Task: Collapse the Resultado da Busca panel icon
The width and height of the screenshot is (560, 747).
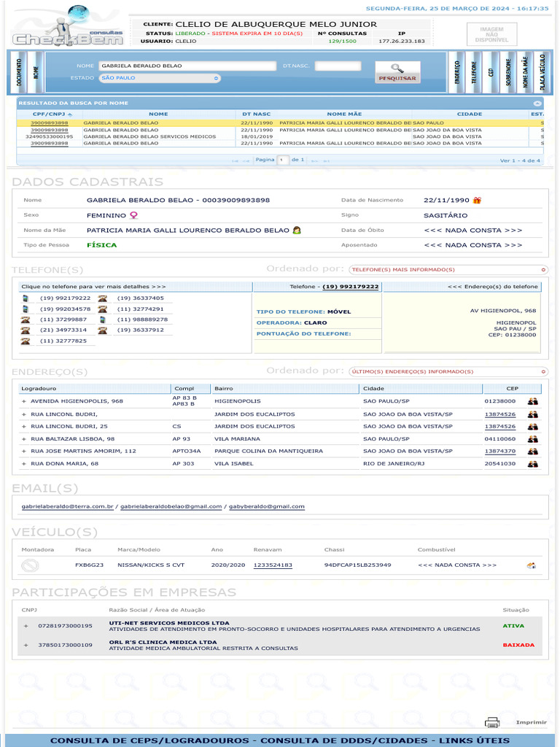Action: 537,104
